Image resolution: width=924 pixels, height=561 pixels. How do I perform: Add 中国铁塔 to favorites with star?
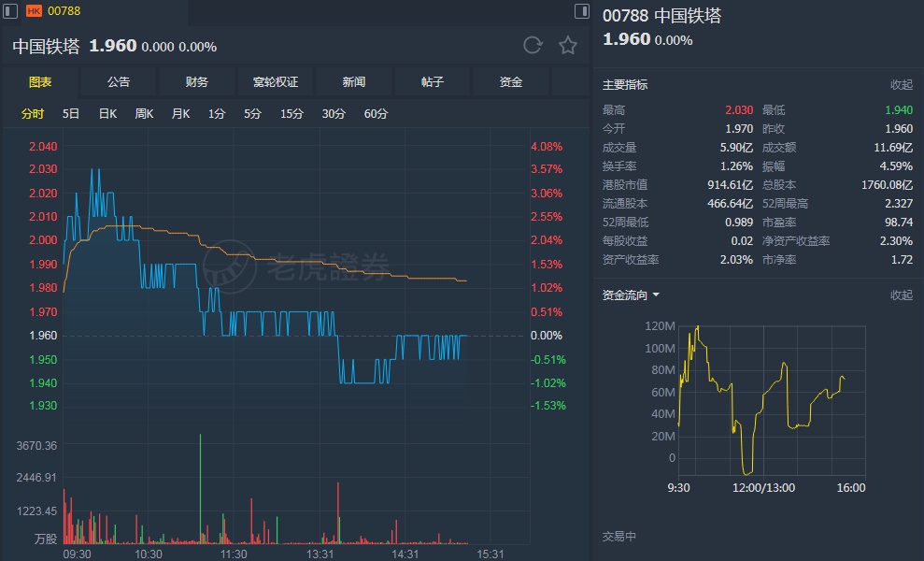568,46
